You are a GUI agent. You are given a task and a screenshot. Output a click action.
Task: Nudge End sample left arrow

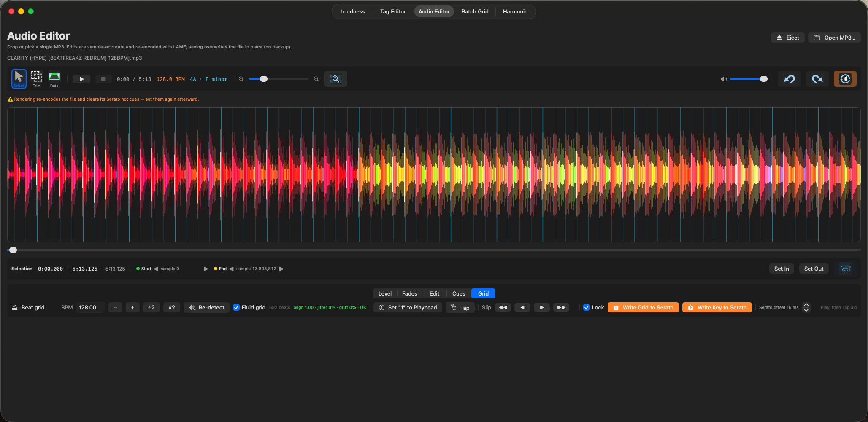[231, 269]
